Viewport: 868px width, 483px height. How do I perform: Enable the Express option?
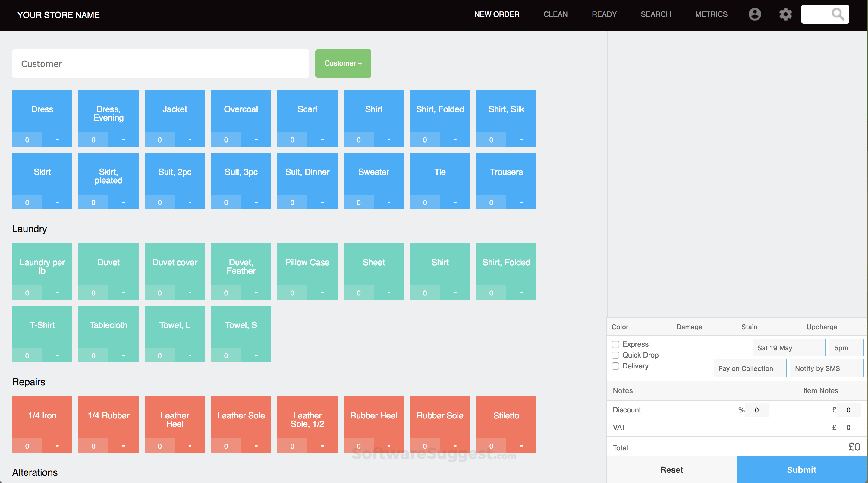(x=616, y=344)
